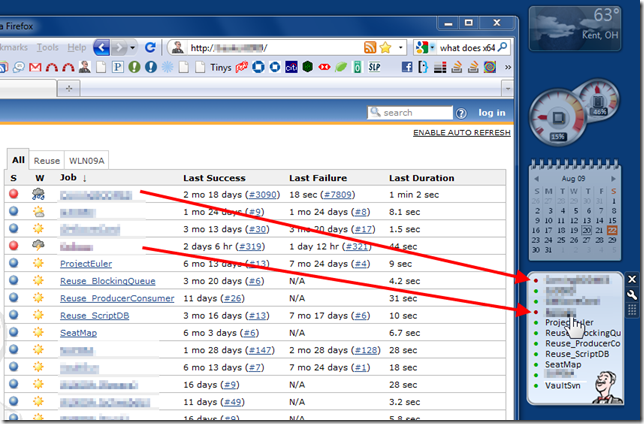Click the Jenkins search field
Image resolution: width=644 pixels, height=424 pixels.
tap(410, 113)
